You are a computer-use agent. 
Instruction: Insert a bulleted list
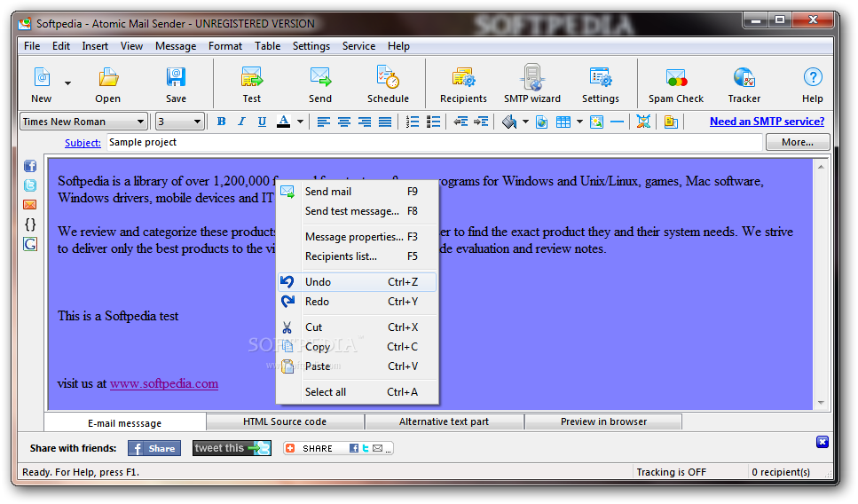[x=433, y=122]
